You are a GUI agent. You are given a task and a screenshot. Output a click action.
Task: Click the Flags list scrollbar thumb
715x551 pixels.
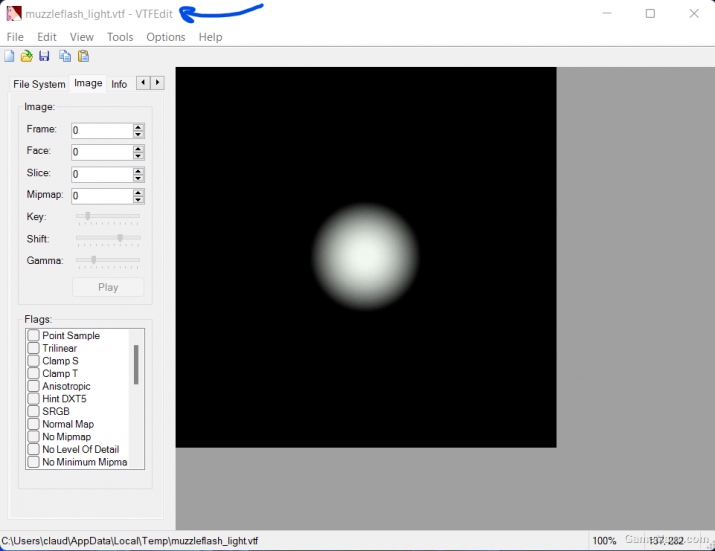(136, 364)
